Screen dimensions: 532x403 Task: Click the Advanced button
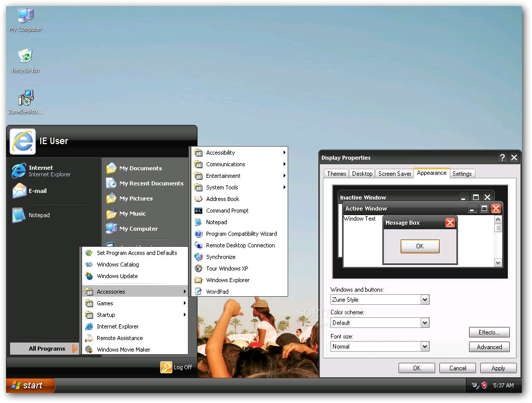click(489, 347)
